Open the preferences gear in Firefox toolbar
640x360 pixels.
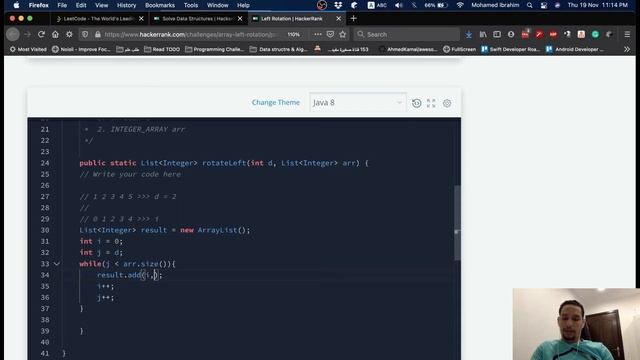69,35
